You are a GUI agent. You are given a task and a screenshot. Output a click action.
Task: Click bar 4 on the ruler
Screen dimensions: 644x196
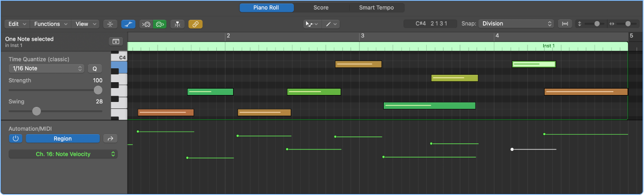point(497,36)
